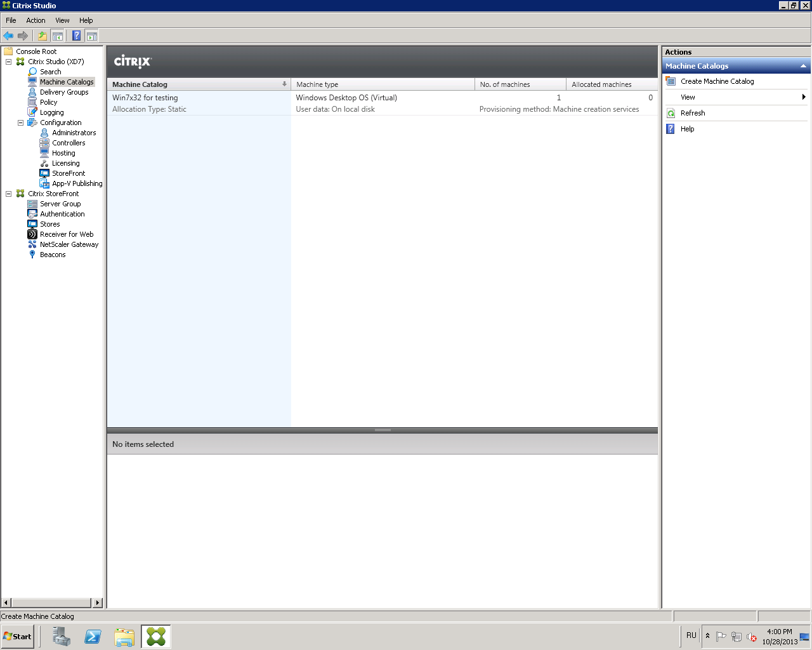
Task: Click the Refresh icon in Actions pane
Action: click(x=671, y=113)
